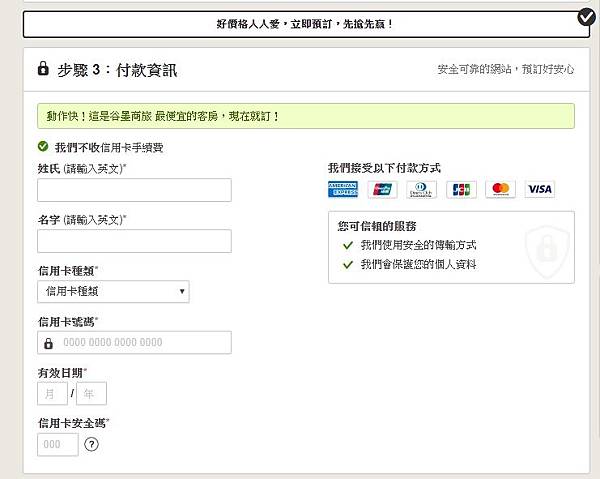Image resolution: width=600 pixels, height=479 pixels.
Task: Click the 步驟 3：付款資訊 heading
Action: coord(117,70)
